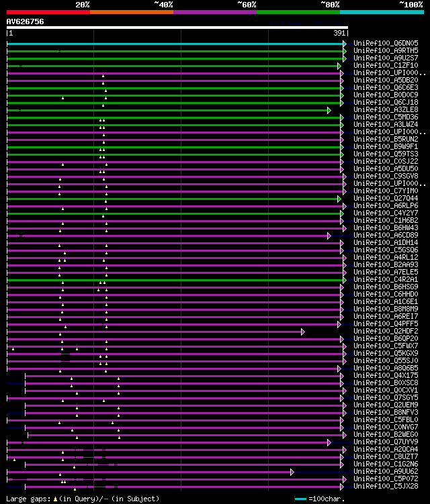Open the UniRef100_Q6DN05 hit label
Viewport: 430px width, 504px height.
coord(386,43)
